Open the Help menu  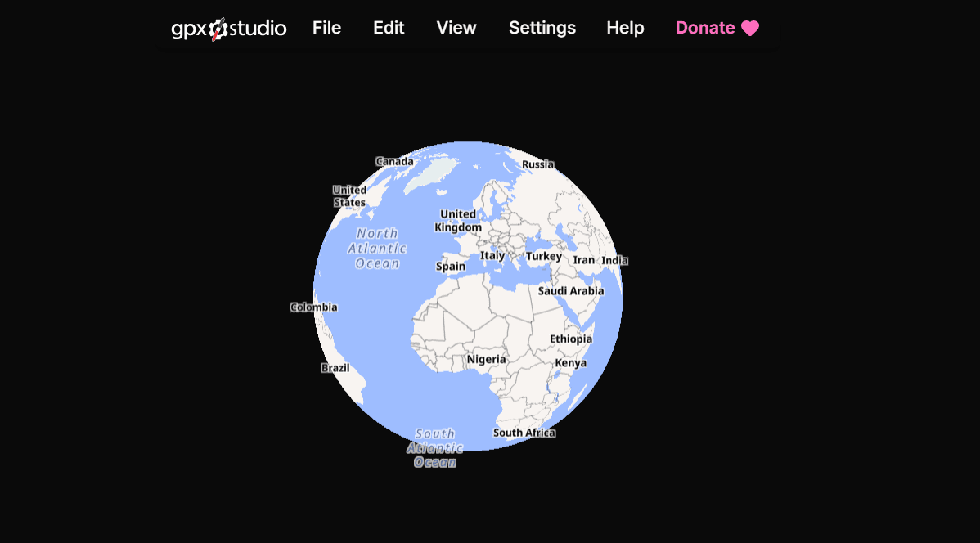click(625, 28)
